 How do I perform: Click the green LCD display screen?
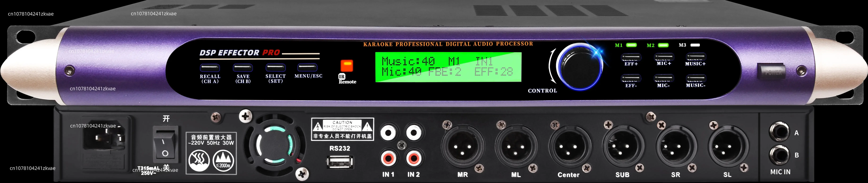[x=448, y=67]
